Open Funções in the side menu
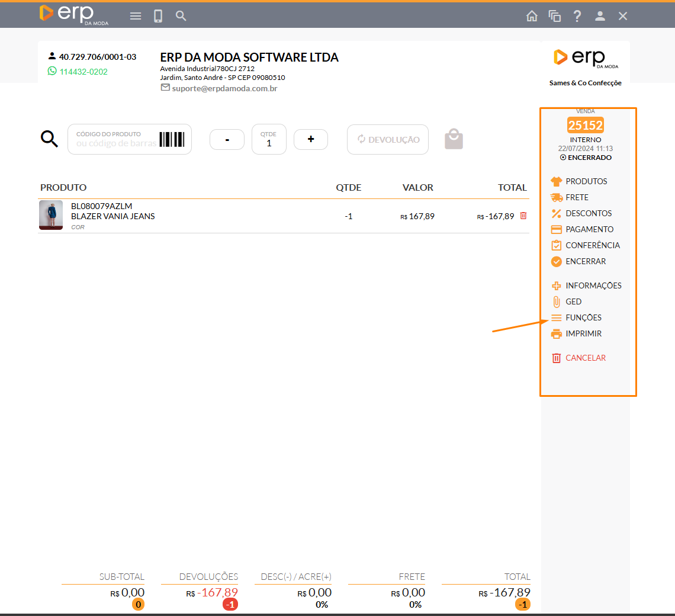Screen dimensions: 675x616 [x=583, y=317]
